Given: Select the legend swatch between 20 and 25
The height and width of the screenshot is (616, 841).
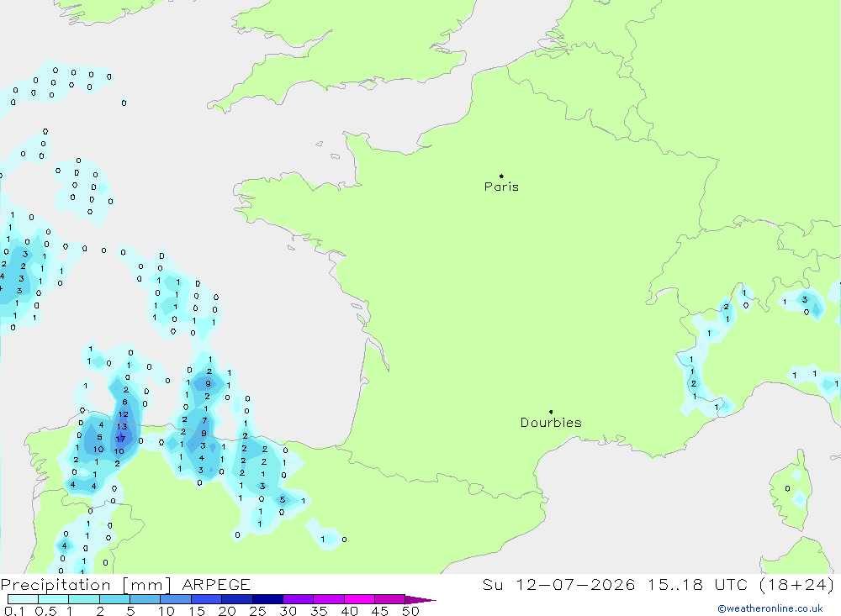Looking at the screenshot, I should click(x=237, y=599).
